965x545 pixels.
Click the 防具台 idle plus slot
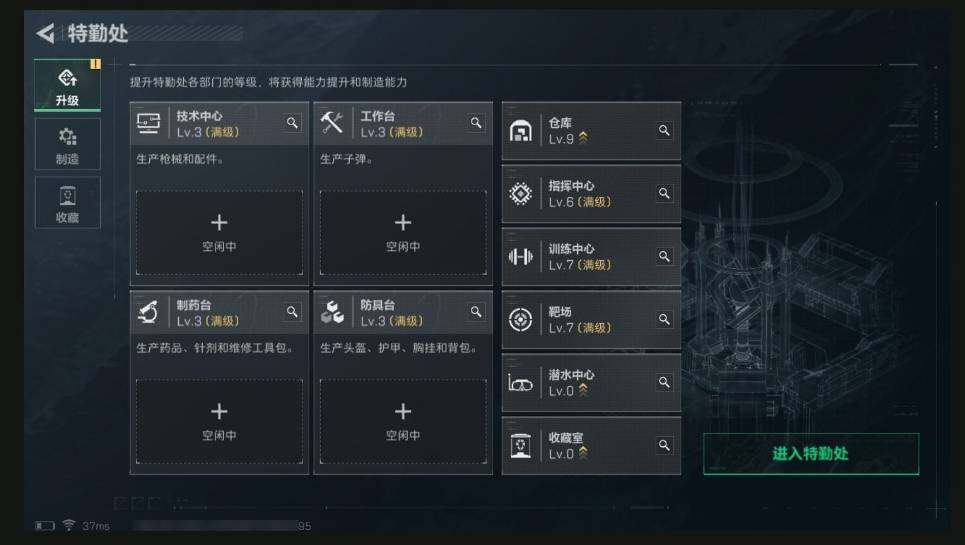[403, 421]
